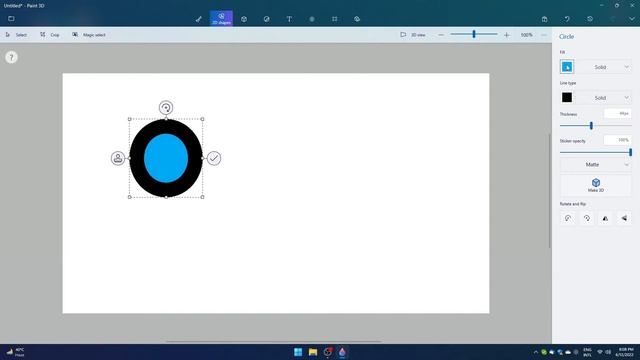Adjust the zoom slider handle
The height and width of the screenshot is (360, 640).
pyautogui.click(x=474, y=34)
